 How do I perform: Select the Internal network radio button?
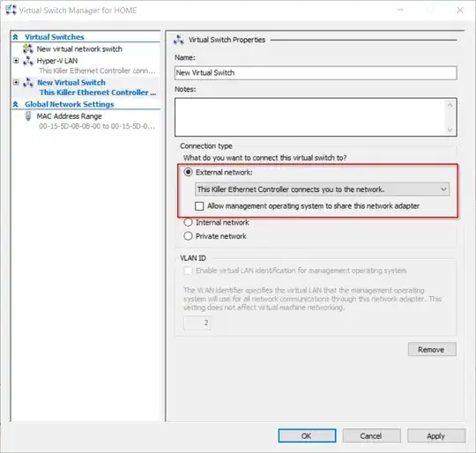[x=189, y=222]
